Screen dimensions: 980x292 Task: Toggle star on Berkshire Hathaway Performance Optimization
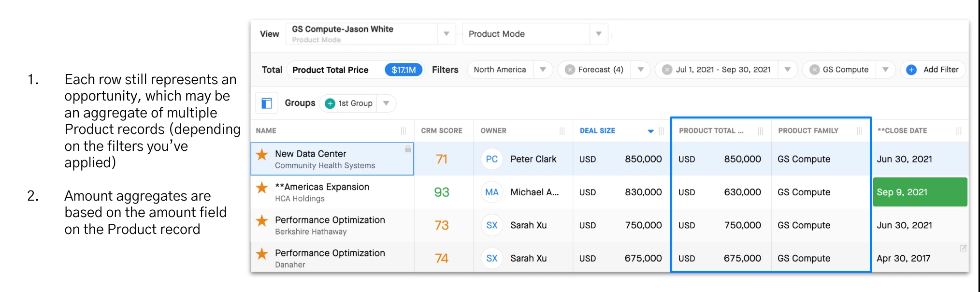[x=262, y=221]
